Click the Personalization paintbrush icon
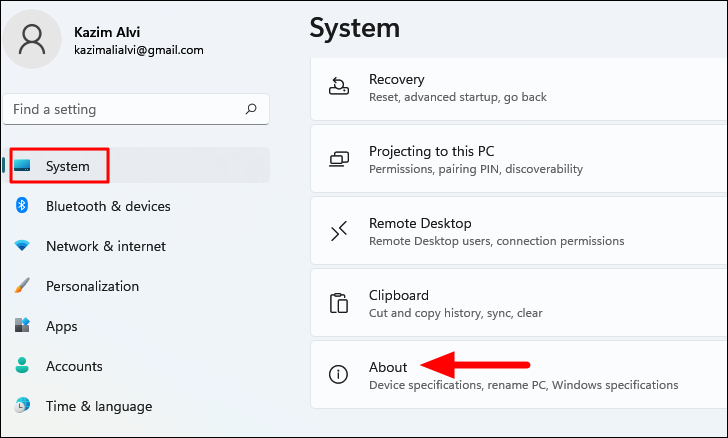 [22, 286]
